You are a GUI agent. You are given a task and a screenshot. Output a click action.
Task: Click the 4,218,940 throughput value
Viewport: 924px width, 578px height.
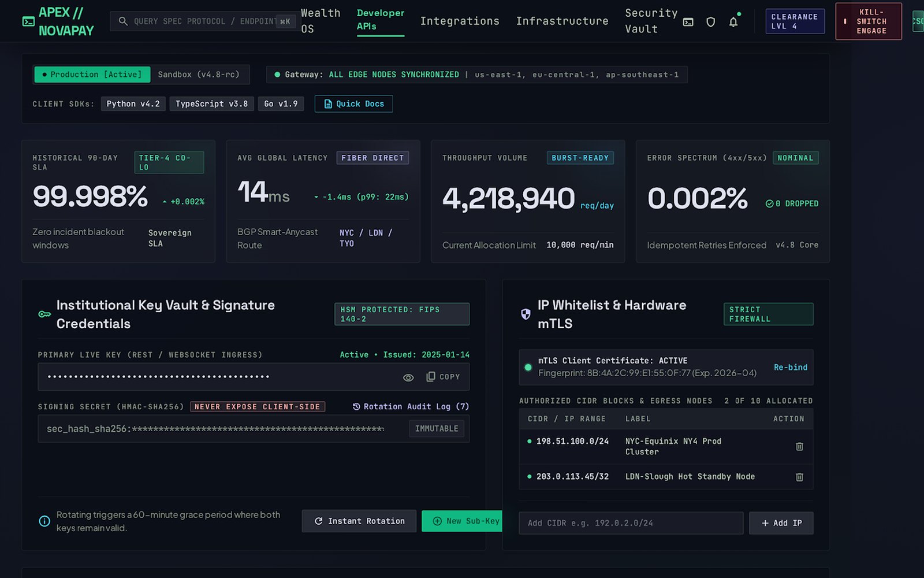pyautogui.click(x=508, y=198)
